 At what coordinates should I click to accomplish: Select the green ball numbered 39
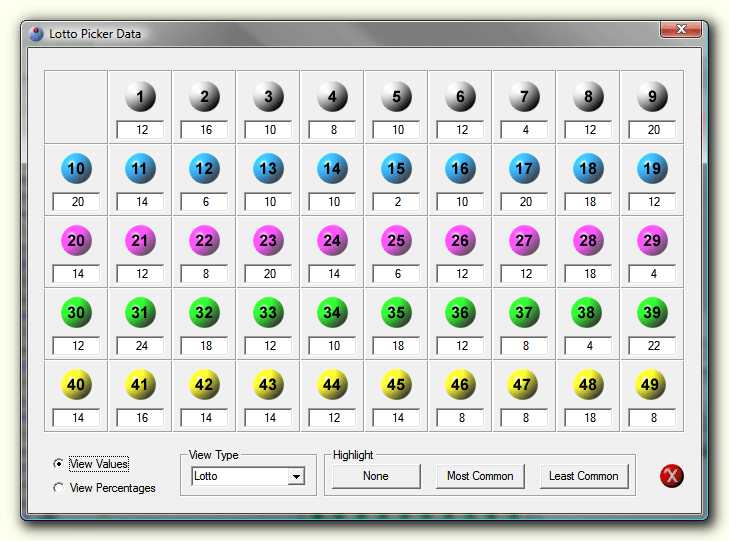click(652, 313)
